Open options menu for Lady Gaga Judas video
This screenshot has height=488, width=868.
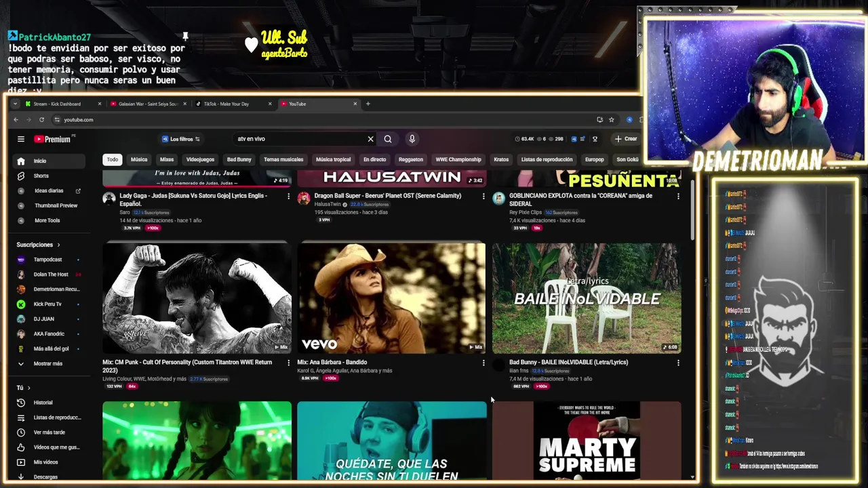tap(288, 196)
